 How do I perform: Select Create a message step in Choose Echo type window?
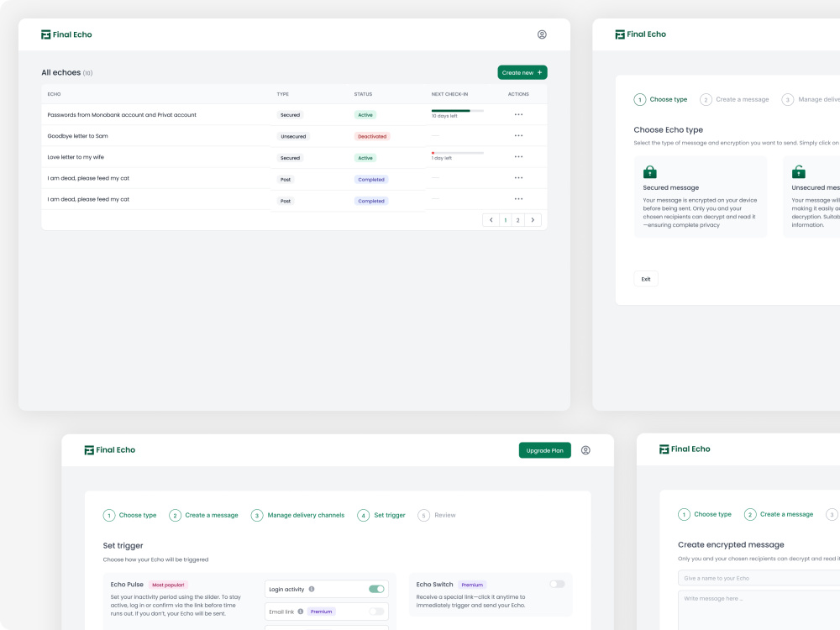coord(734,100)
